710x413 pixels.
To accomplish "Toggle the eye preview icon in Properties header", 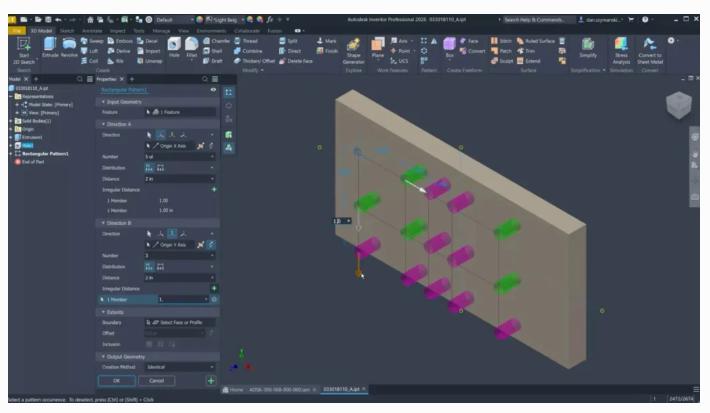I will 212,90.
